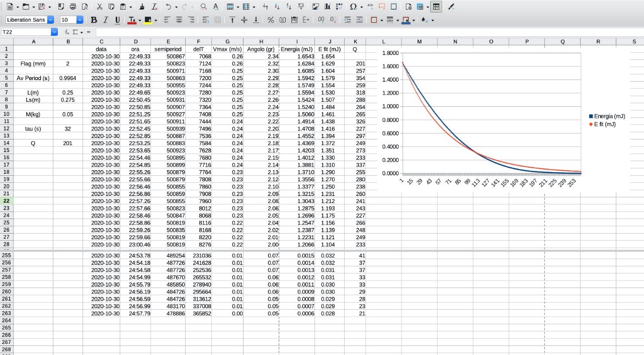
Task: Center cell text horizontally
Action: click(x=179, y=20)
